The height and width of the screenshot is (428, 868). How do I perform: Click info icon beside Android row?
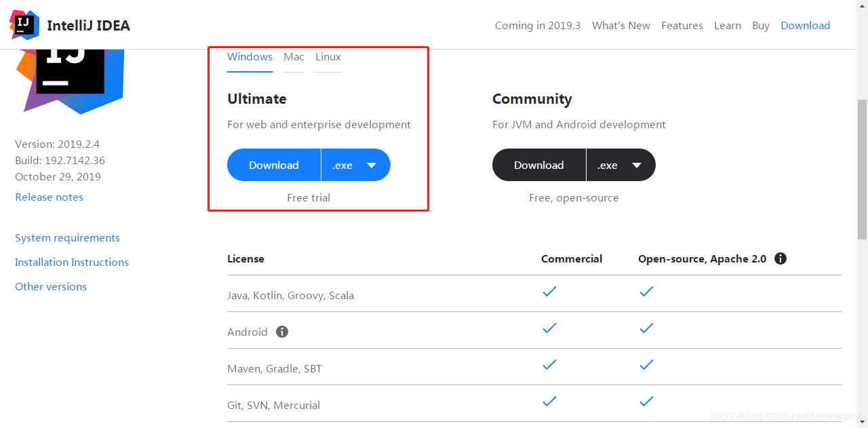point(282,332)
